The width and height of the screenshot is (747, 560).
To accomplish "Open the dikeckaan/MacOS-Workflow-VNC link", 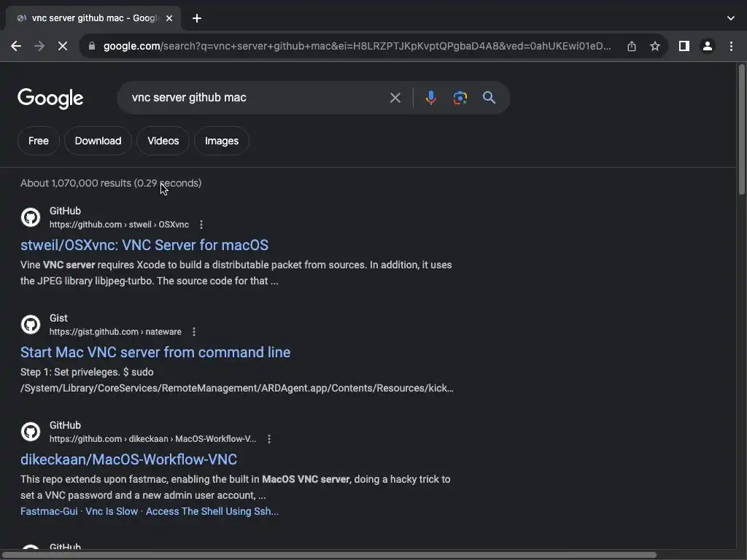I will point(128,459).
